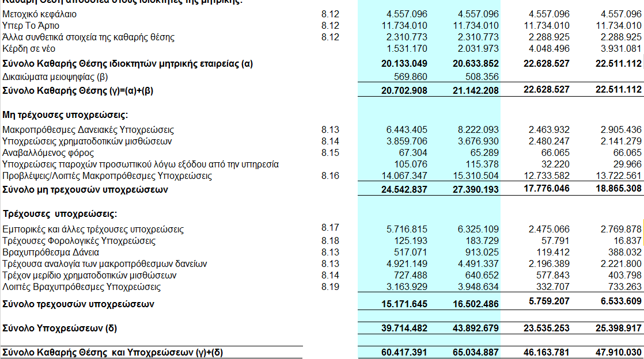
Task: Select the bold total 20.133.049
Action: (404, 64)
